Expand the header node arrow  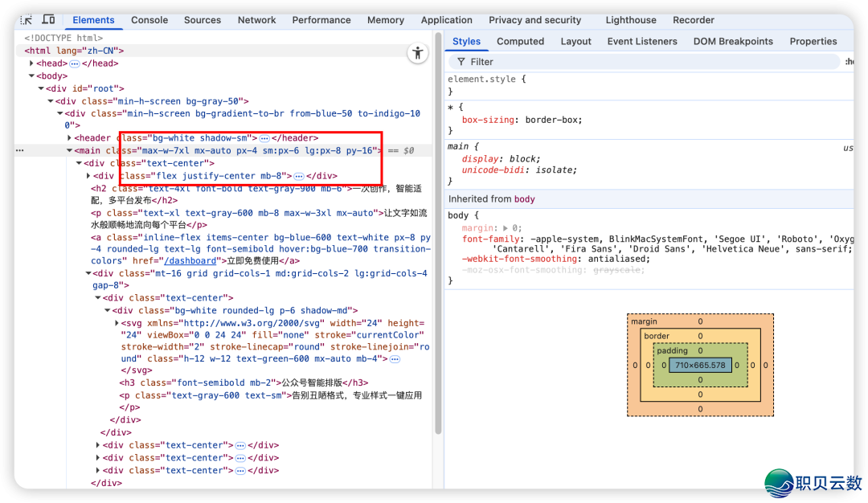[x=69, y=138]
